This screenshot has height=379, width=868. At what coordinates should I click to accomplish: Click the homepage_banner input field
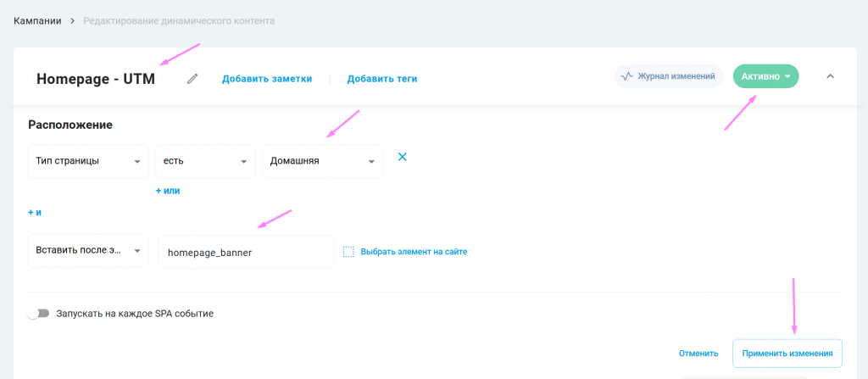point(245,252)
